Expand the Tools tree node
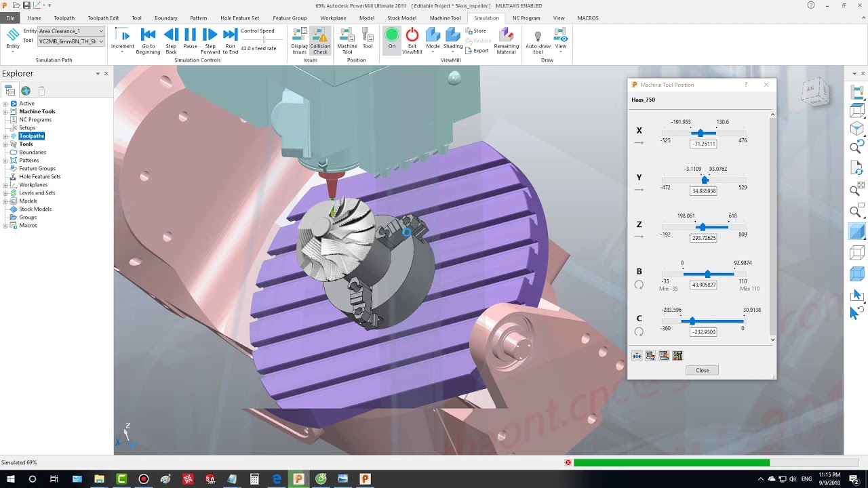This screenshot has width=868, height=488. pyautogui.click(x=5, y=144)
